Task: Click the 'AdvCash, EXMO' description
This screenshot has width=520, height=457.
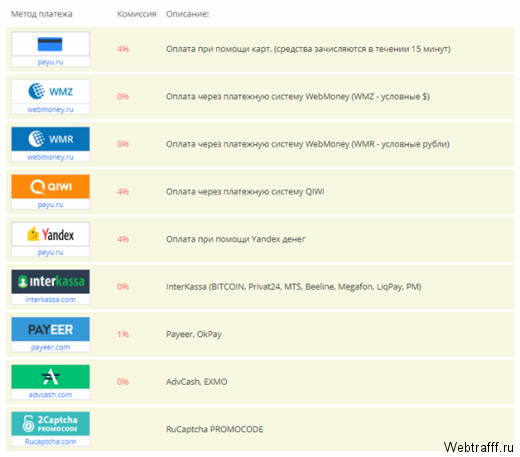Action: tap(197, 382)
